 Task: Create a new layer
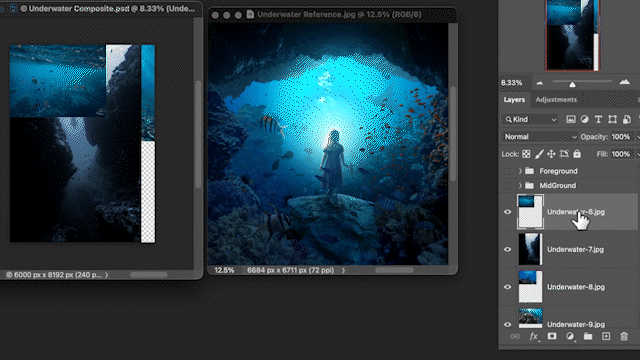606,336
